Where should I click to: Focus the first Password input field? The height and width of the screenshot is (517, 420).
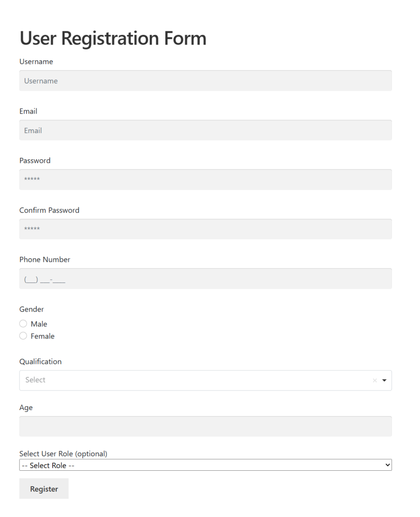pos(205,179)
